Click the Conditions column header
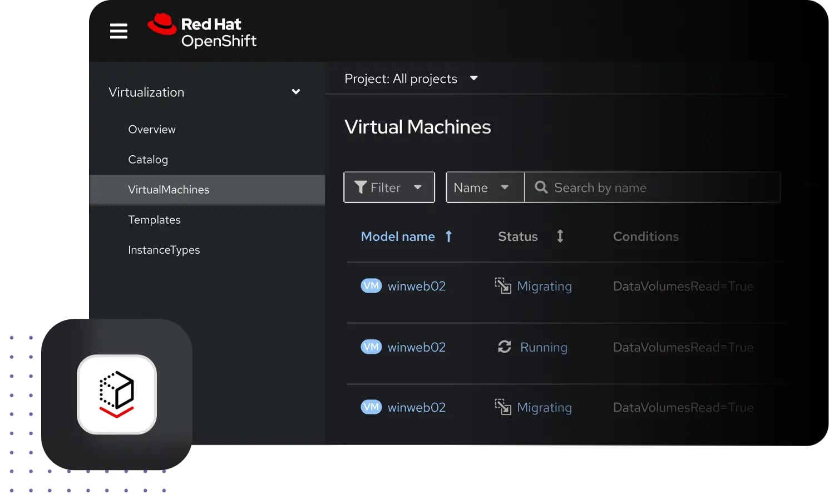Viewport: 829px width, 504px height. click(646, 236)
